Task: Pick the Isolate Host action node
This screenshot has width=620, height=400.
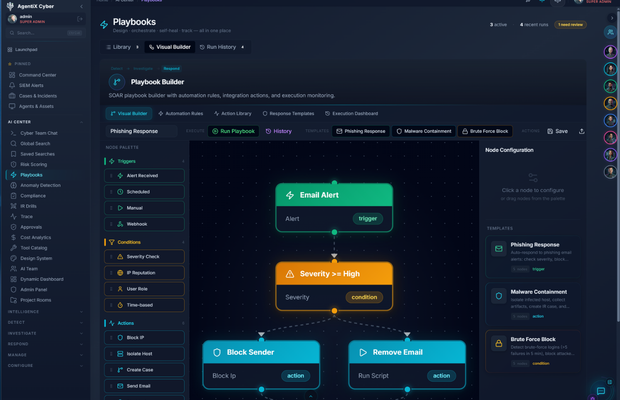Action: tap(144, 354)
